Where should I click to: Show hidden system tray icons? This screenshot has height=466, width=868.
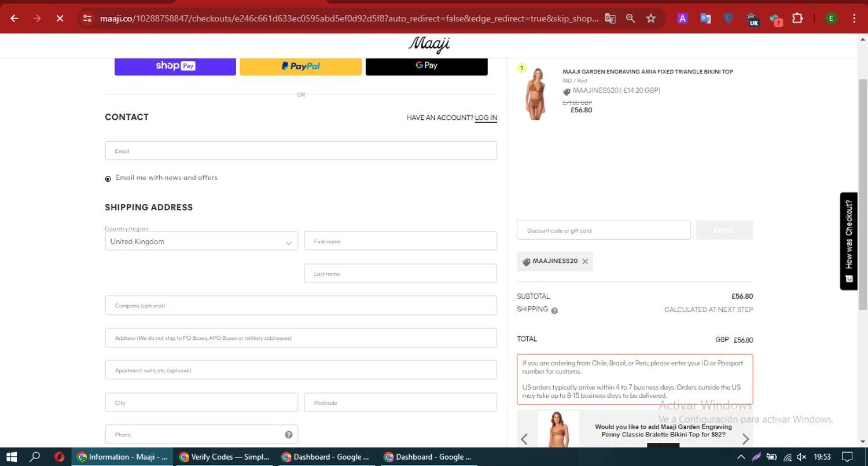click(741, 457)
